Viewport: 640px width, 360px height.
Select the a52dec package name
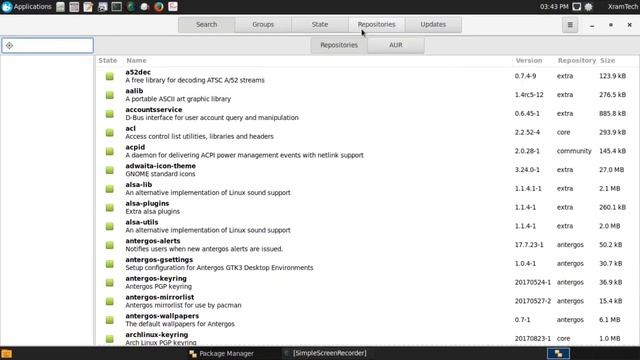pyautogui.click(x=138, y=72)
